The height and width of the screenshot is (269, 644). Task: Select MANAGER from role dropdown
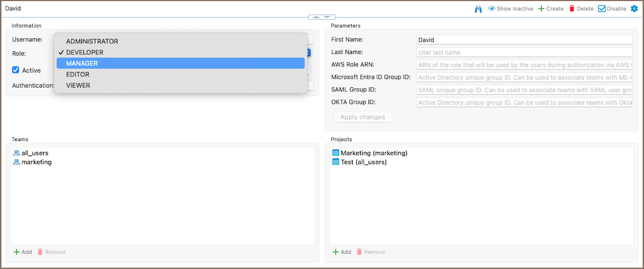click(82, 63)
